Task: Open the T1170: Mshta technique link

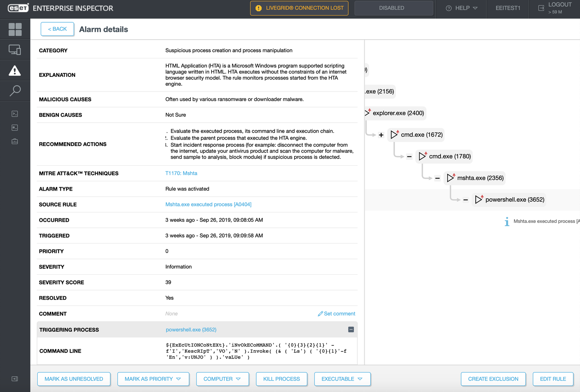Action: (181, 173)
